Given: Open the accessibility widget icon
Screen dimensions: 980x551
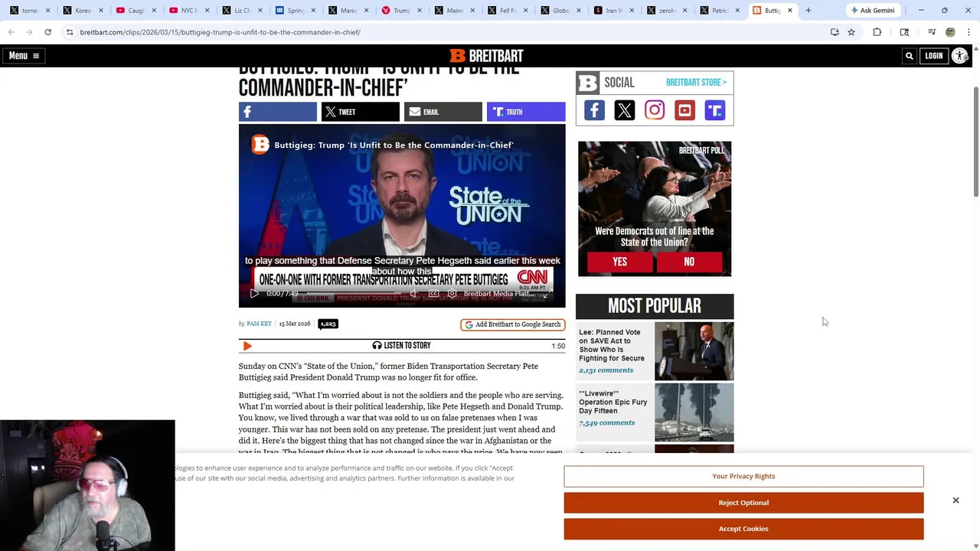Looking at the screenshot, I should click(959, 56).
